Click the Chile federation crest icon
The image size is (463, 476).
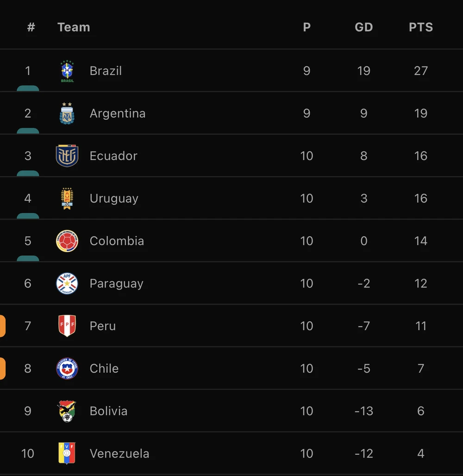pyautogui.click(x=67, y=368)
